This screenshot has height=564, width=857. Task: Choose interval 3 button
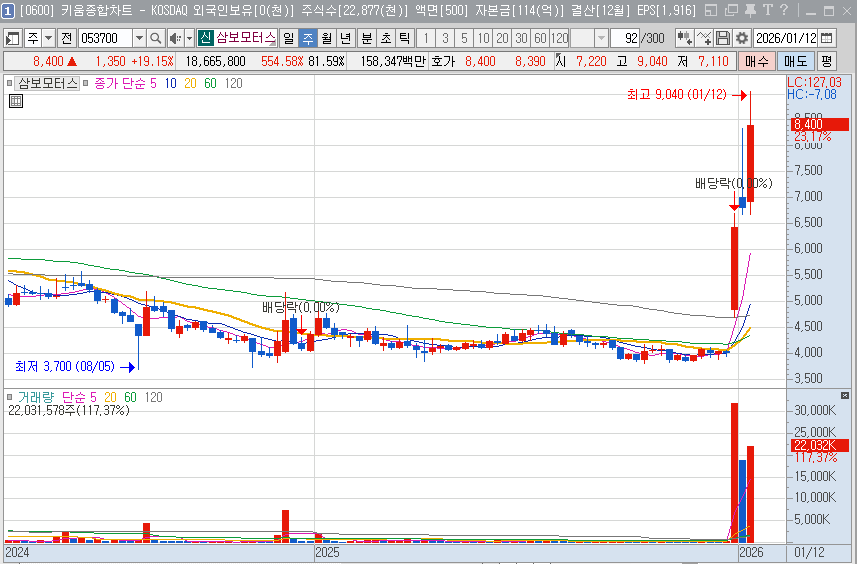click(x=445, y=38)
